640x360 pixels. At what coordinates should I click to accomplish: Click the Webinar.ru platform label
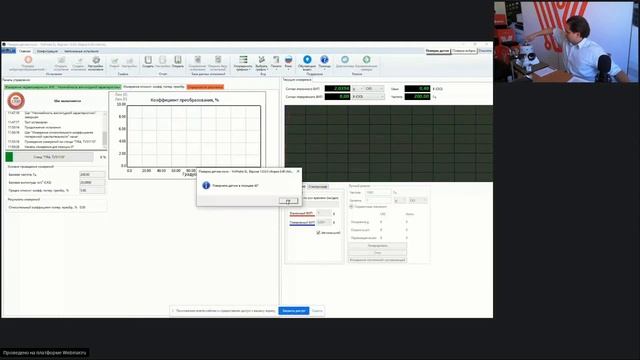44,353
